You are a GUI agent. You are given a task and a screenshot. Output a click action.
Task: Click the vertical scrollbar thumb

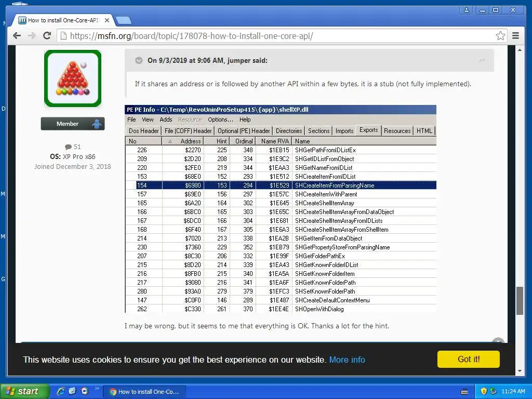[x=520, y=301]
